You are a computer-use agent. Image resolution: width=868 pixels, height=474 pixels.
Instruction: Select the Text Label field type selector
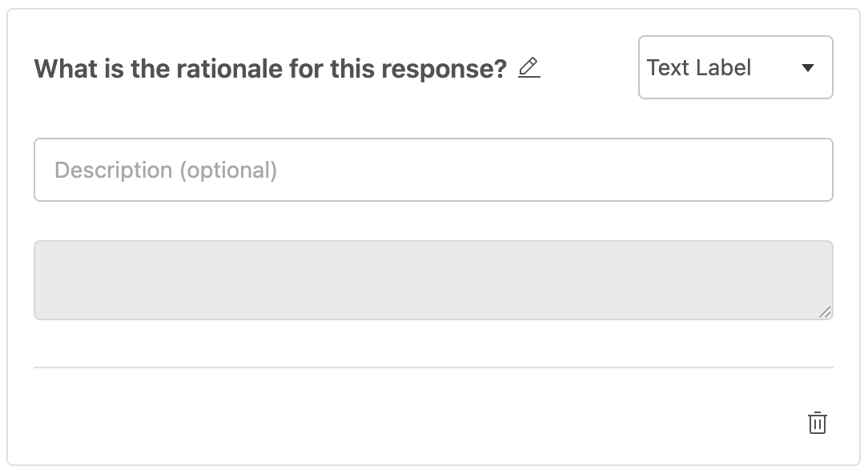click(x=735, y=67)
